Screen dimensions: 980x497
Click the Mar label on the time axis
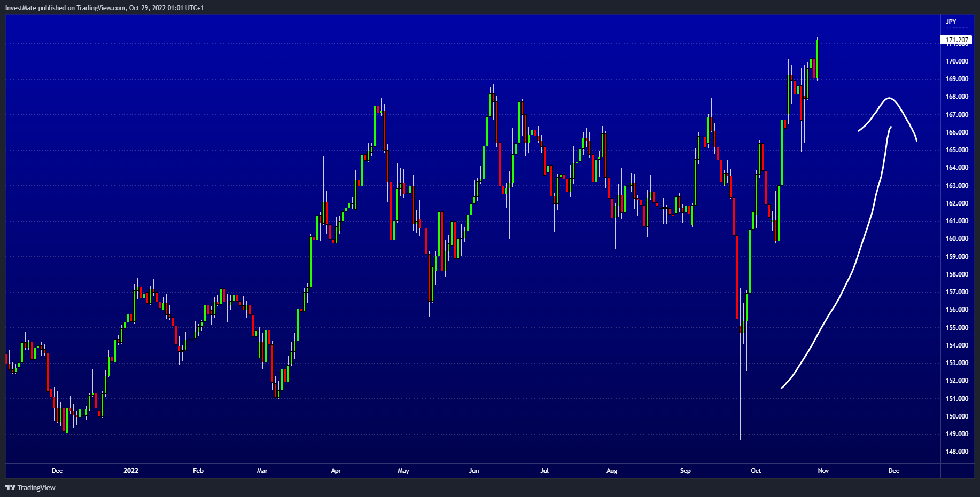pyautogui.click(x=262, y=471)
